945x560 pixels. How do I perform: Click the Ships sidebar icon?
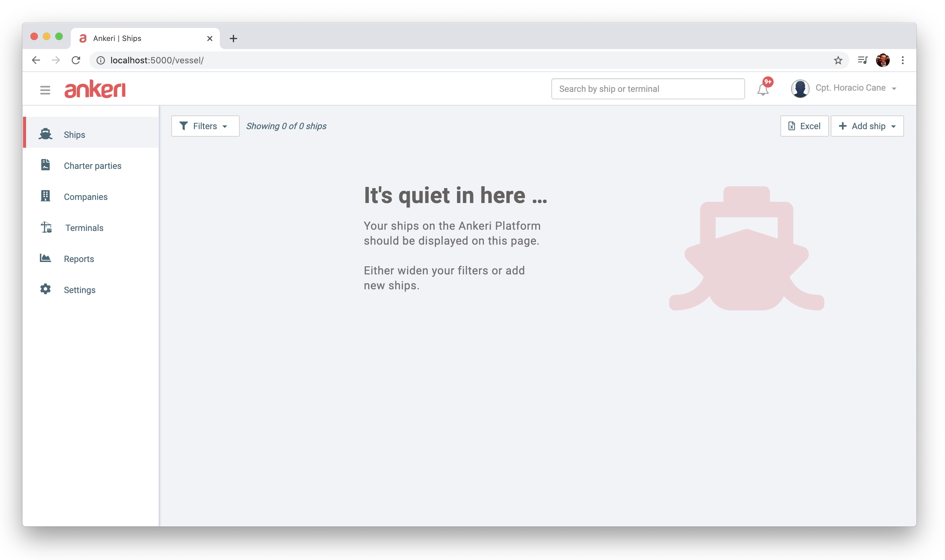pos(45,134)
